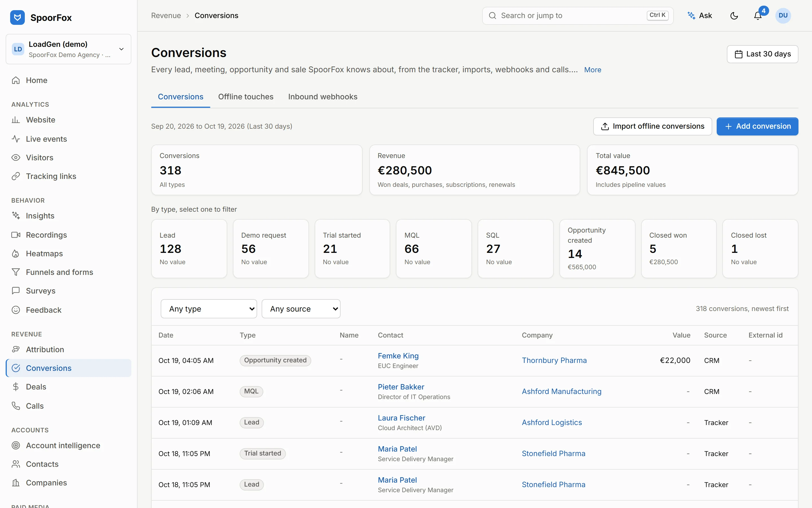Open Deals page
This screenshot has width=812, height=508.
point(69,387)
